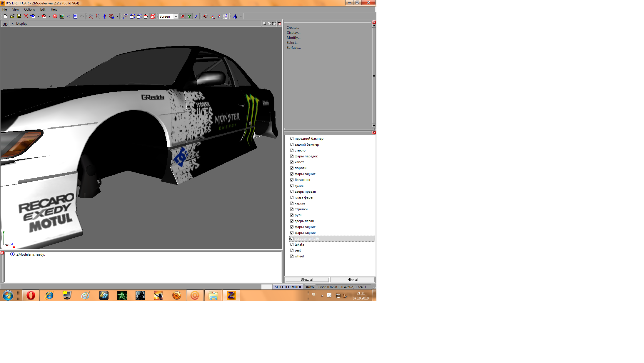Toggle visibility of the капот object
Image resolution: width=644 pixels, height=363 pixels.
[x=292, y=162]
